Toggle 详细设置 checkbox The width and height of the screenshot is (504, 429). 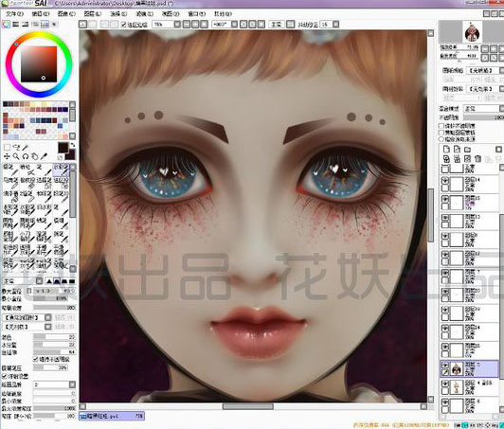5,376
